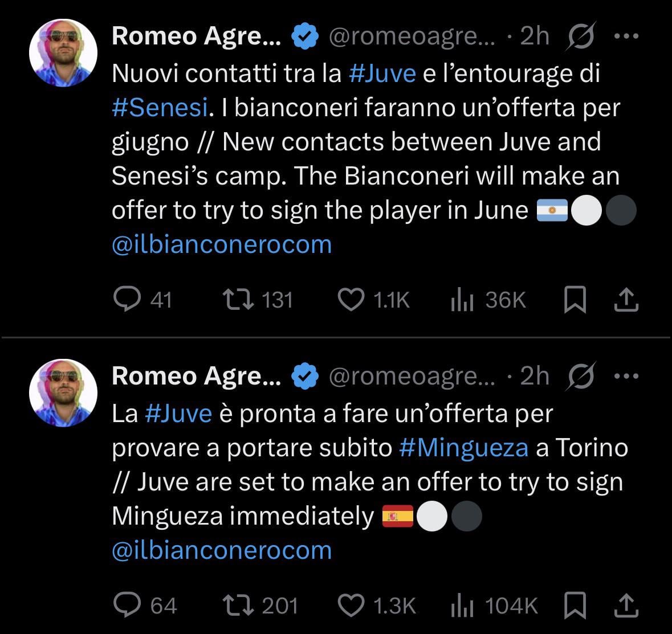Open more options on Senesi tweet

(626, 36)
